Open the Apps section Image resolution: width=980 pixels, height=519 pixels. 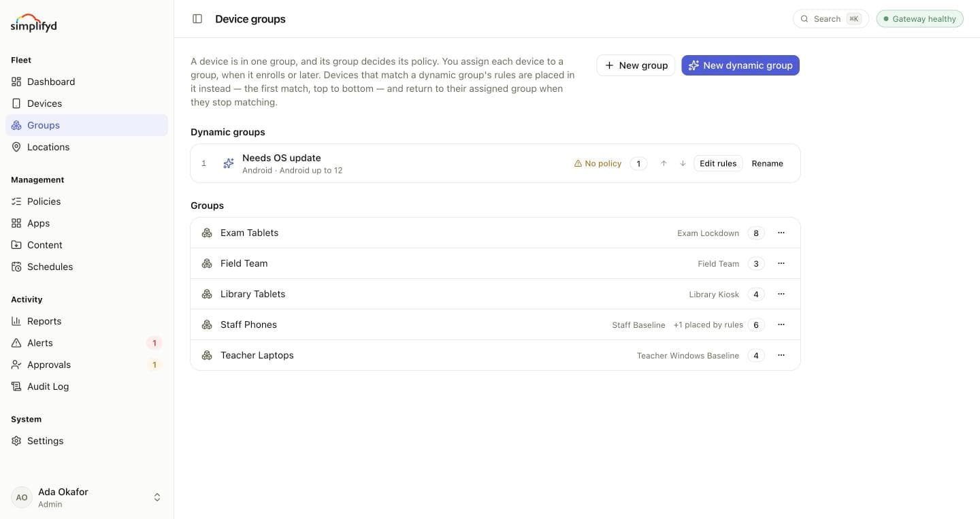point(86,223)
